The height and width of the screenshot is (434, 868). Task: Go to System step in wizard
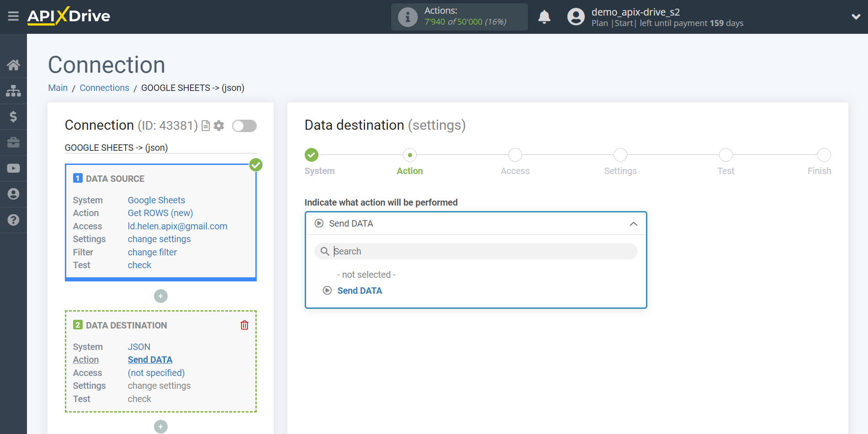(312, 155)
